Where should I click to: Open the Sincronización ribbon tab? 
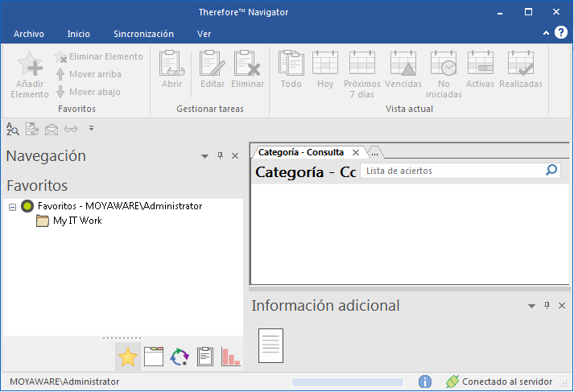[x=143, y=34]
